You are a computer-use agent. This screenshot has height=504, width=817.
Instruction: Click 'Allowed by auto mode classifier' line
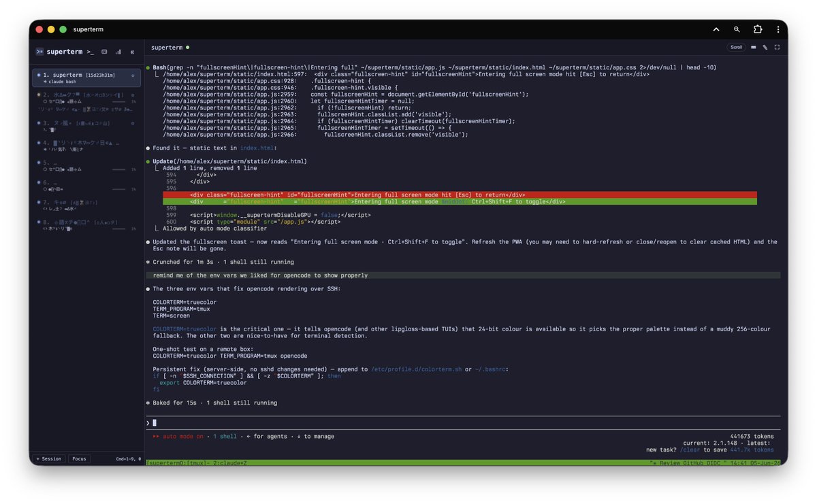(x=214, y=229)
